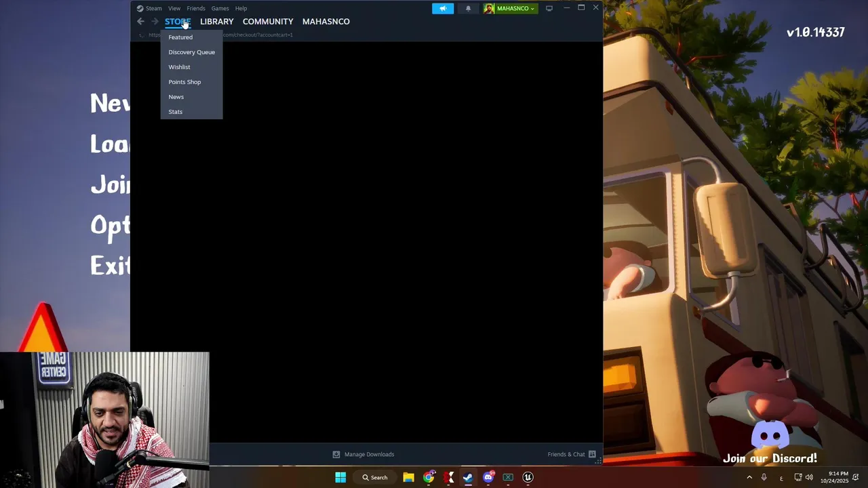Open File Explorer from the taskbar
Screen dimensions: 868x488
(x=408, y=477)
